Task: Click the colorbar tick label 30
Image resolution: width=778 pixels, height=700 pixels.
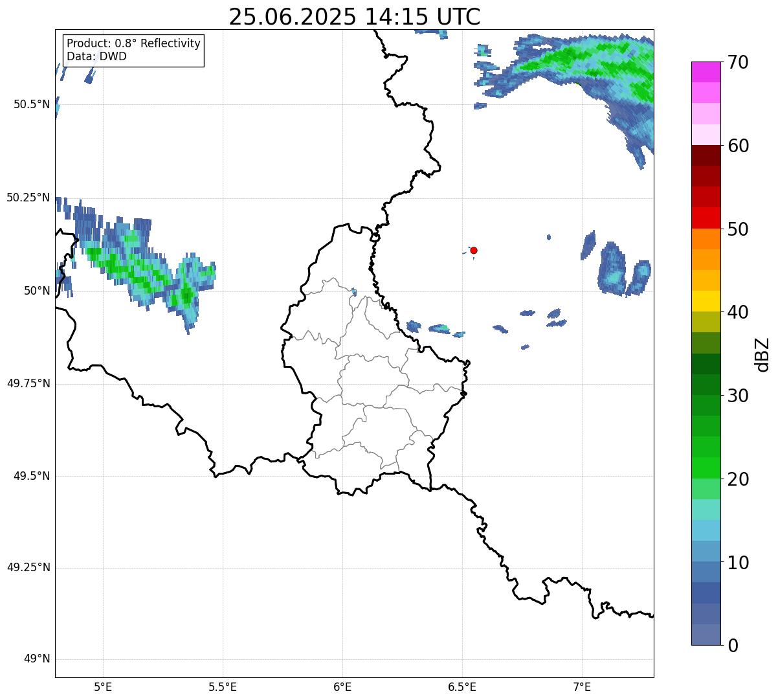Action: (x=738, y=396)
